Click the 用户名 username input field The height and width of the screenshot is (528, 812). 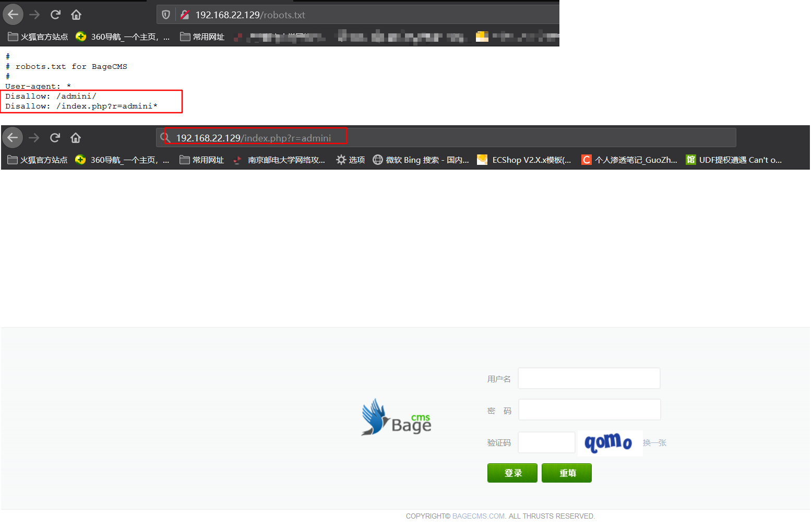pos(589,378)
